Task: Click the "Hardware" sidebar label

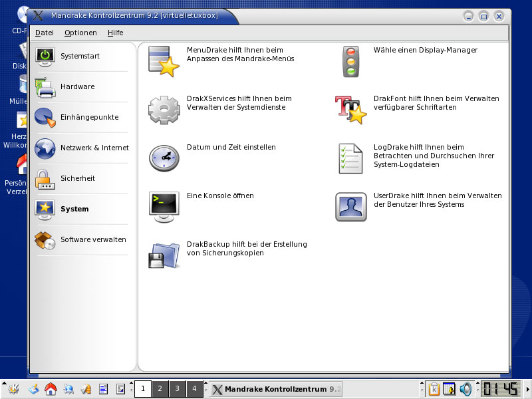Action: coord(78,87)
